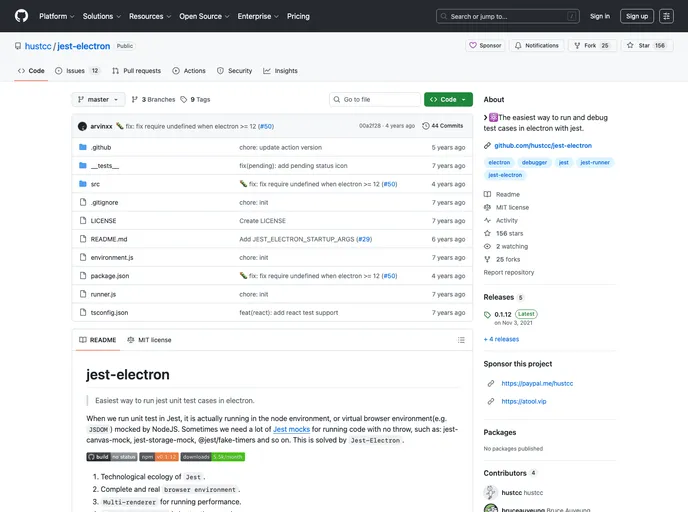Click the Notifications button
The image size is (688, 512).
click(x=537, y=46)
